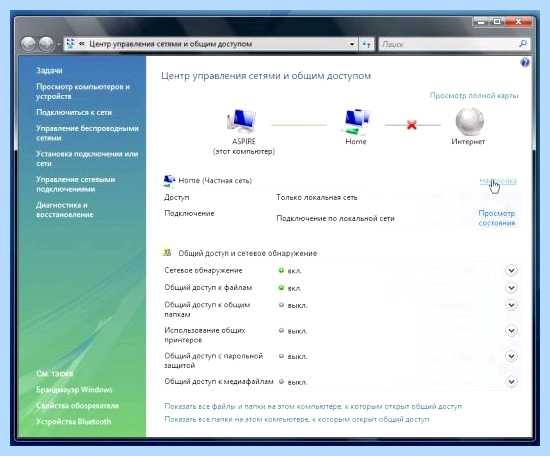
Task: Open Просмотр состояния link
Action: pyautogui.click(x=497, y=218)
